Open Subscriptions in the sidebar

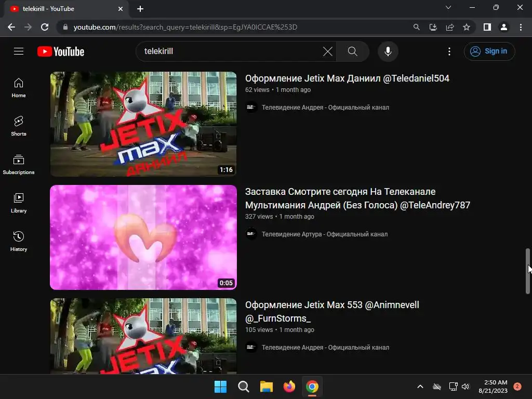(19, 165)
